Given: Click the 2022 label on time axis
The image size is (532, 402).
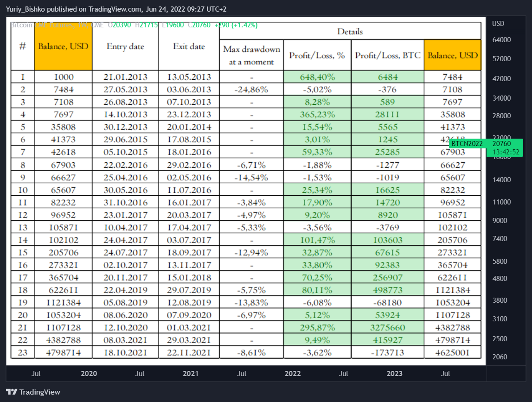Looking at the screenshot, I should point(293,374).
